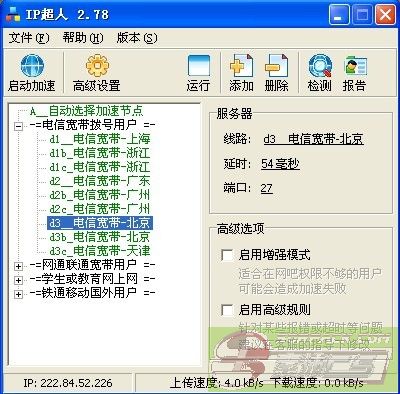
Task: Expand the 网通联通宽带用户 group
Action: pos(19,266)
